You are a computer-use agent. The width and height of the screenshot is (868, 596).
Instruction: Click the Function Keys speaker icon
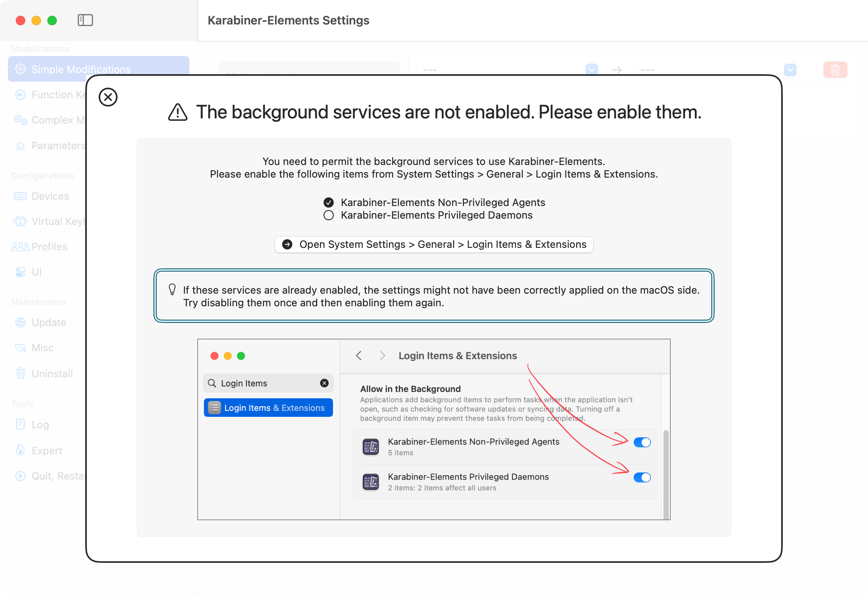click(x=21, y=95)
